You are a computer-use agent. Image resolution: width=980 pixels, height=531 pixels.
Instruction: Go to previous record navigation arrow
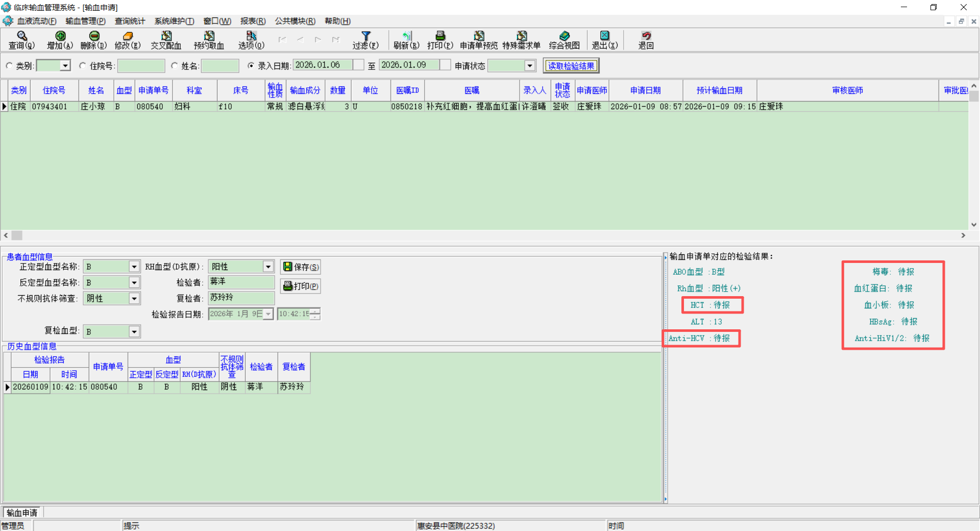pos(300,39)
